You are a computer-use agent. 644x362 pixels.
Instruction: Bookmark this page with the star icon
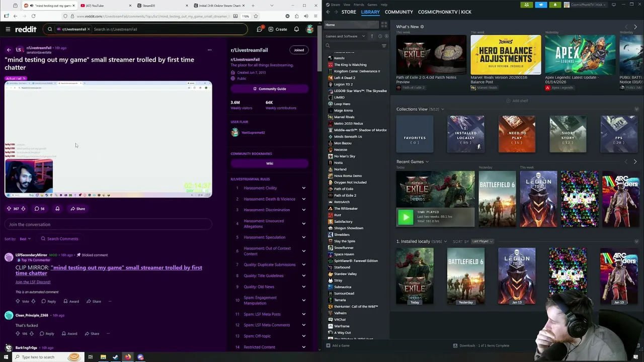(256, 16)
